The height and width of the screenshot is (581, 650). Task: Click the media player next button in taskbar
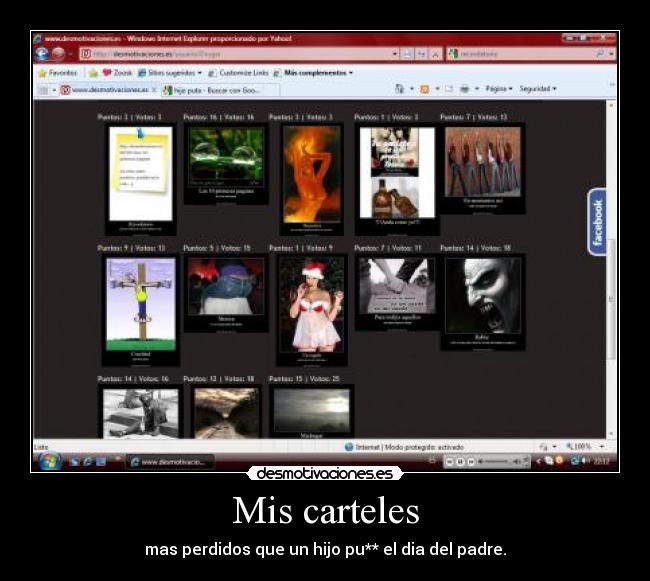[x=471, y=461]
